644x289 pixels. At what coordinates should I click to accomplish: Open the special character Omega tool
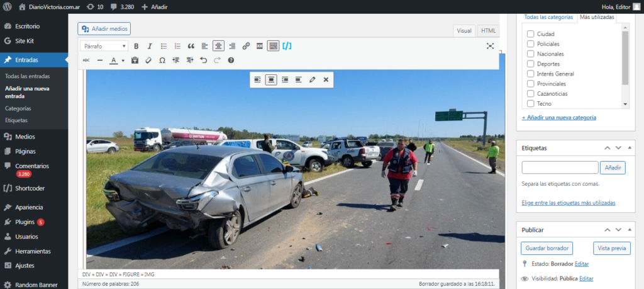[162, 60]
